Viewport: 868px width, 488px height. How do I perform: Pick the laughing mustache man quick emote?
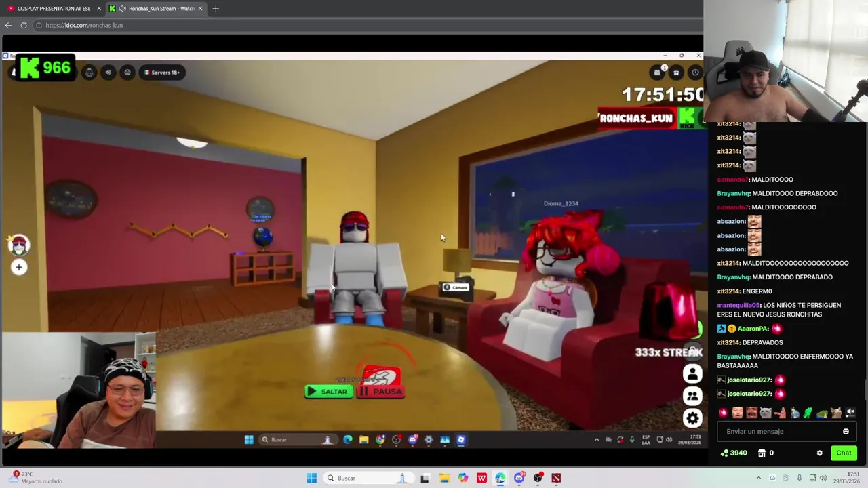[751, 412]
